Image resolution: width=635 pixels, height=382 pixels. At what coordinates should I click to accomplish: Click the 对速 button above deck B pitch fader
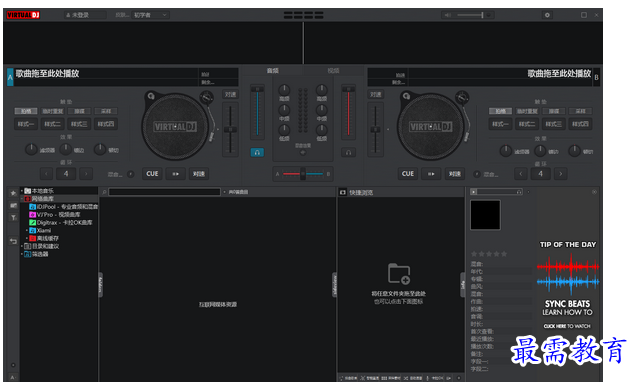click(375, 94)
